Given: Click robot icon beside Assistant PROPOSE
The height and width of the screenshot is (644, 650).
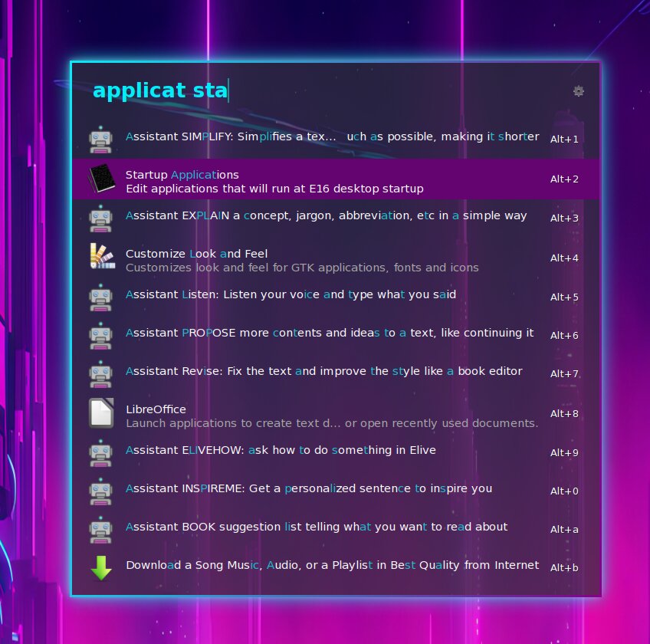Looking at the screenshot, I should click(100, 336).
